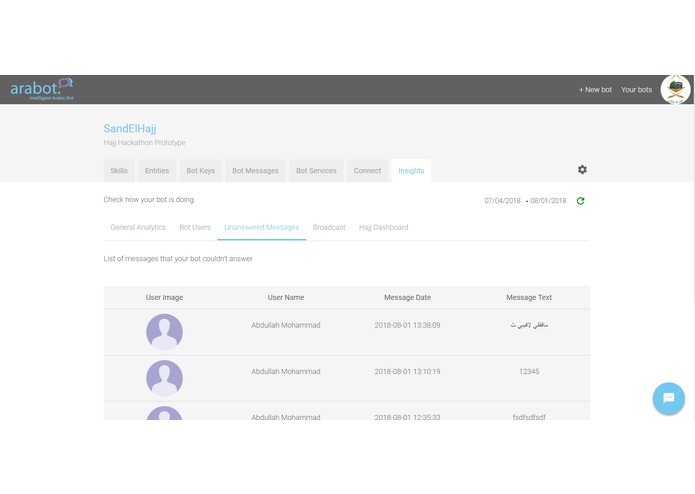Click the green refresh icon
Viewport: 695px width, 494px height.
(580, 201)
